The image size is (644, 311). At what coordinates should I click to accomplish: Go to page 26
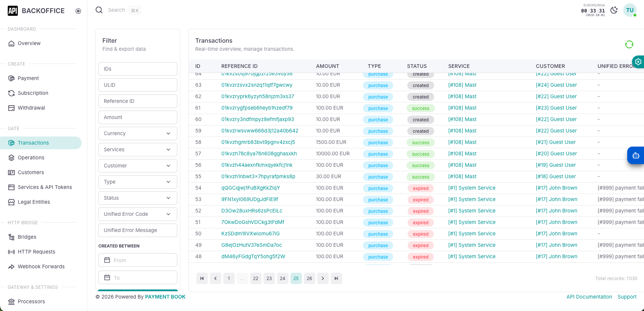click(309, 278)
